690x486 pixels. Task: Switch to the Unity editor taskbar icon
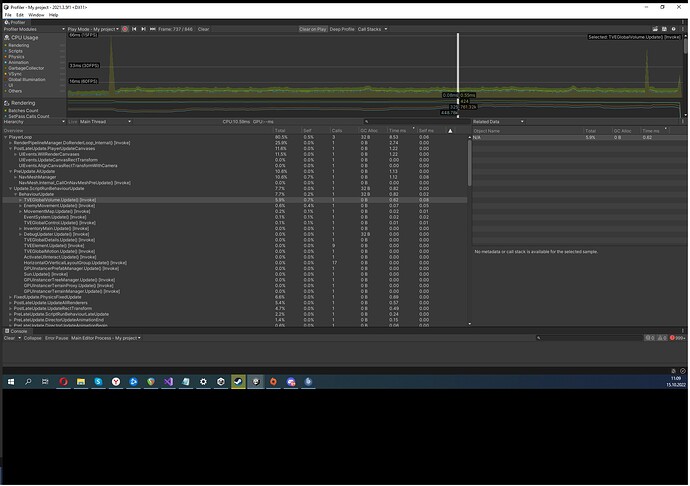(x=256, y=382)
